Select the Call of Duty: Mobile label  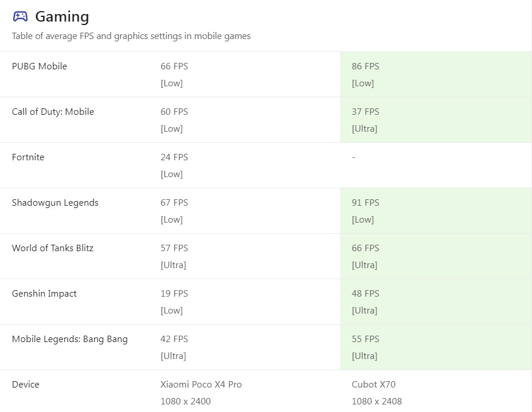(53, 112)
